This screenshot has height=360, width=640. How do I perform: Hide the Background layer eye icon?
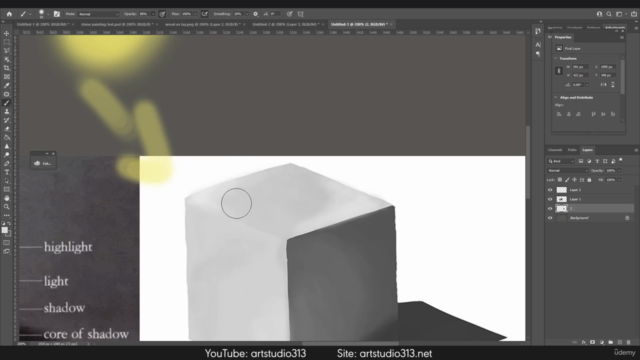click(x=550, y=218)
